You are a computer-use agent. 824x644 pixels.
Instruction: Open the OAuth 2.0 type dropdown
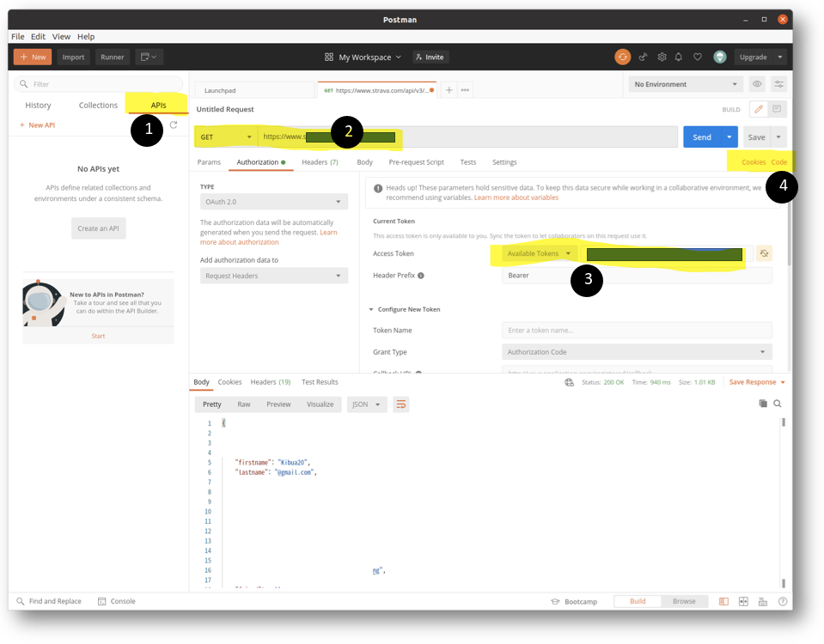click(274, 202)
